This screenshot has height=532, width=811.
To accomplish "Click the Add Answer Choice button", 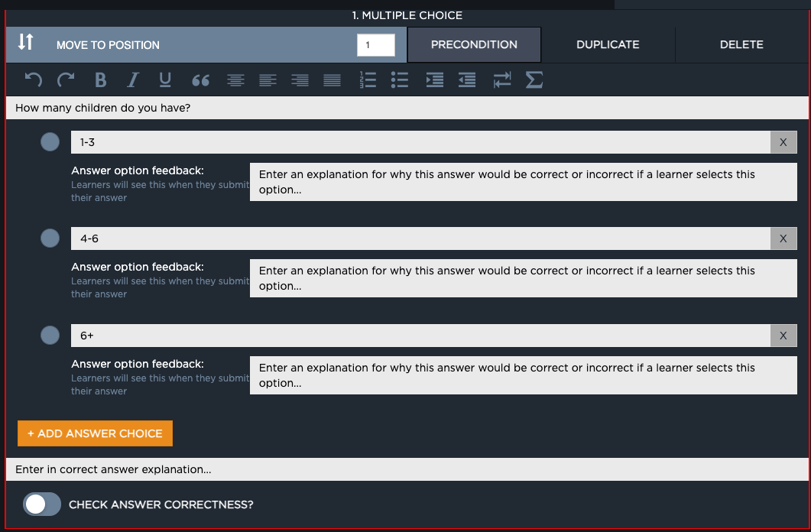I will [95, 433].
